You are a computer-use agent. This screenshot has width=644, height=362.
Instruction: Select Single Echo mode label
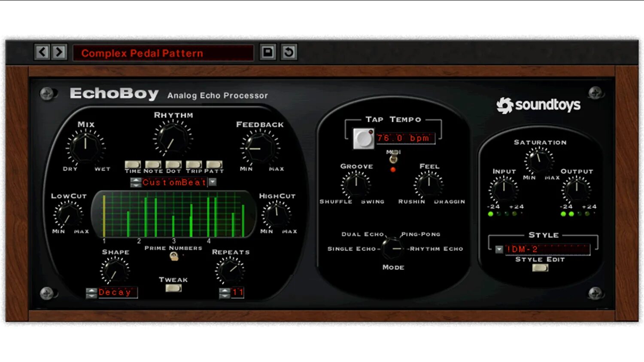click(351, 249)
